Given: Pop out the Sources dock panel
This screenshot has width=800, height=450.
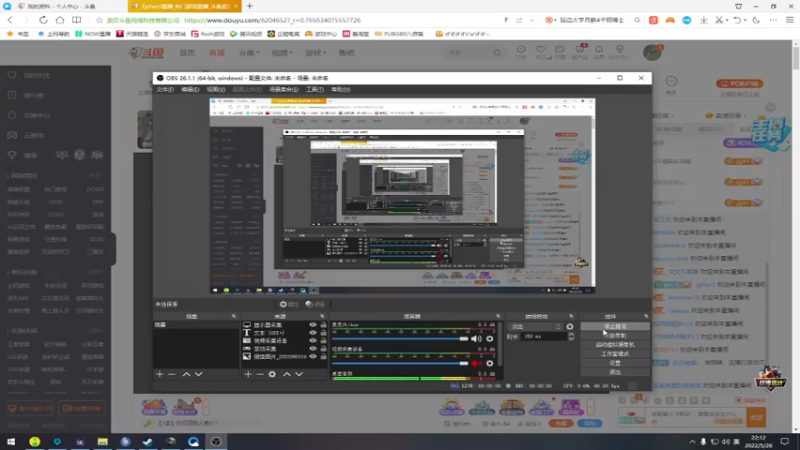Looking at the screenshot, I should coord(322,316).
